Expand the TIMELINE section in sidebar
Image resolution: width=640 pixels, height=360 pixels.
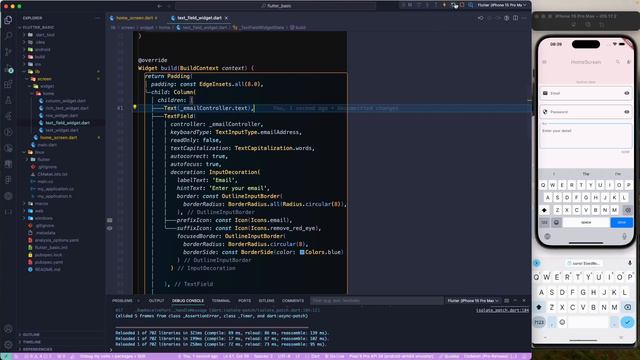click(x=32, y=342)
